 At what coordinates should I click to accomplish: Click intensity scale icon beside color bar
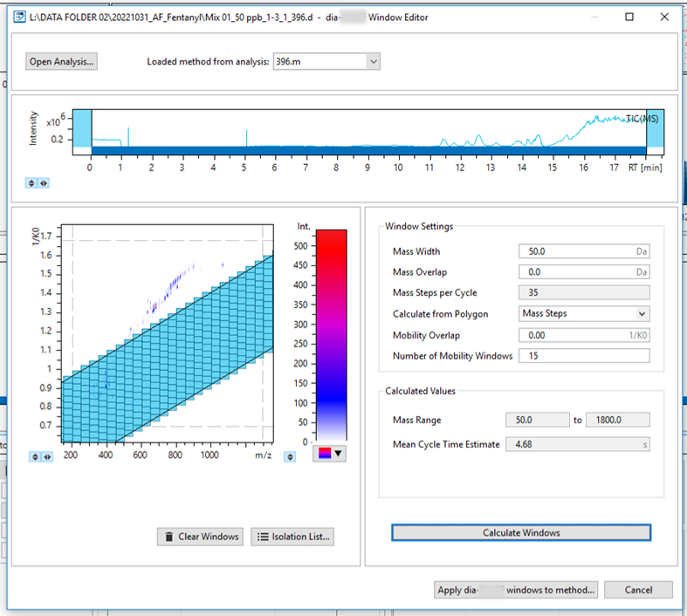point(290,456)
